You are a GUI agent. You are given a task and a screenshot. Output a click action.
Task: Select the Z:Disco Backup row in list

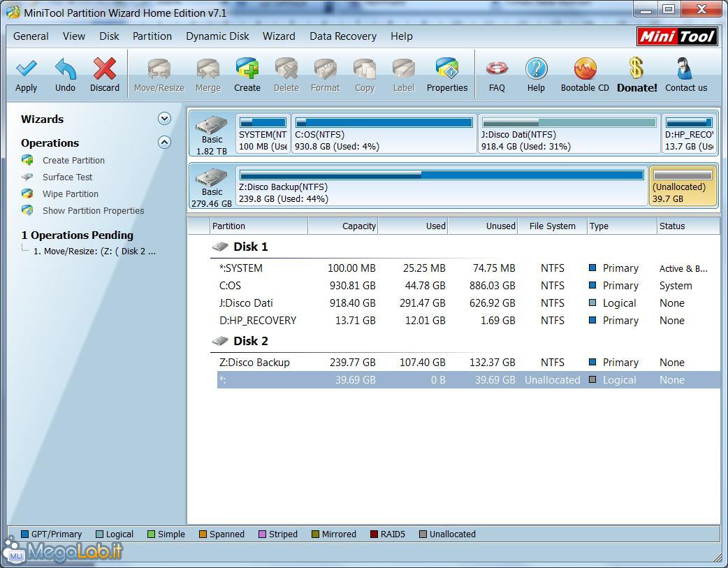(469, 363)
